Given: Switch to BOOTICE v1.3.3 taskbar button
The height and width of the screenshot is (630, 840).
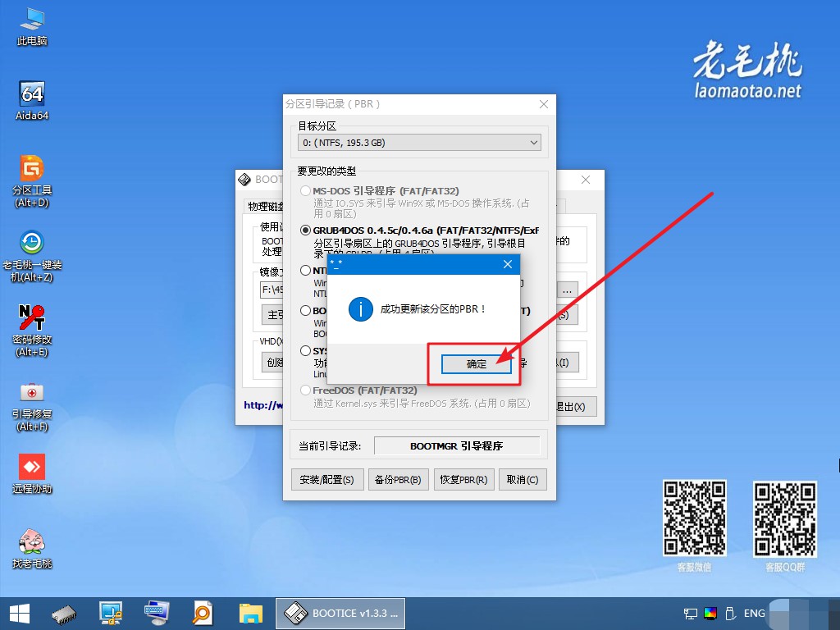Looking at the screenshot, I should tap(340, 614).
